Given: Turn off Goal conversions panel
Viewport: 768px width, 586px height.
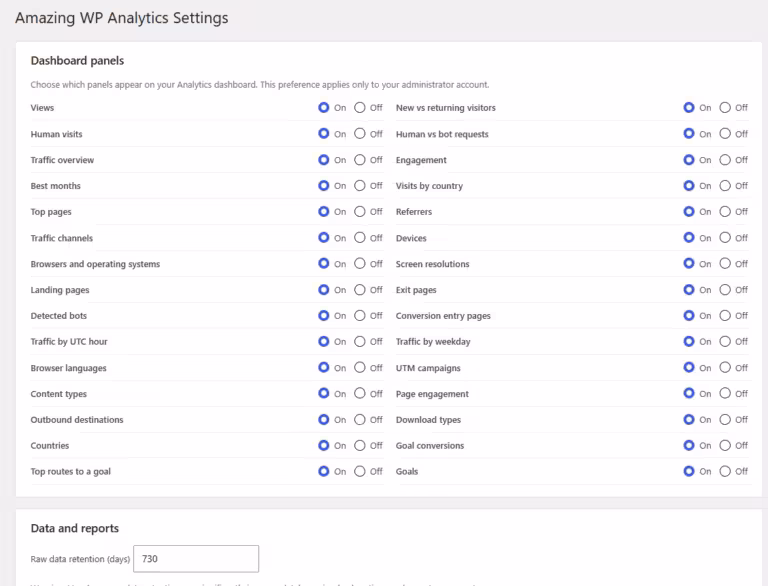Looking at the screenshot, I should pyautogui.click(x=725, y=445).
